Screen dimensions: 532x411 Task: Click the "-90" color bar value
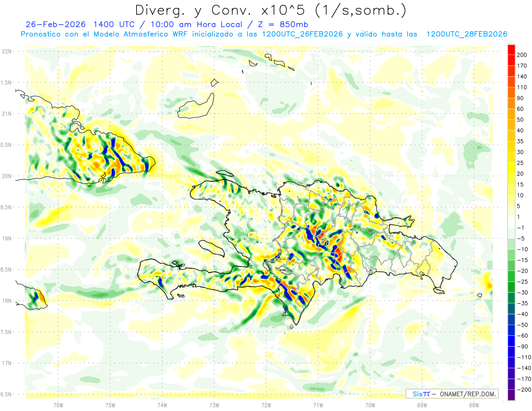coord(523,347)
